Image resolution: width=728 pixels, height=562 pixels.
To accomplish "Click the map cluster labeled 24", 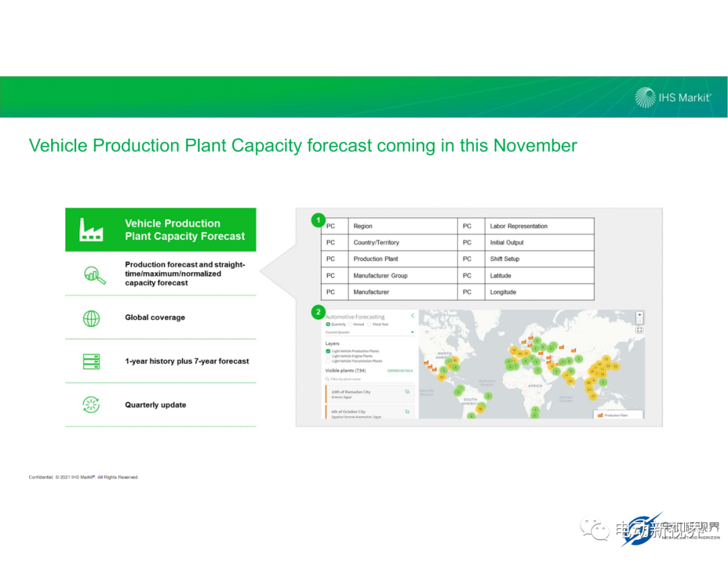I will pos(571,381).
